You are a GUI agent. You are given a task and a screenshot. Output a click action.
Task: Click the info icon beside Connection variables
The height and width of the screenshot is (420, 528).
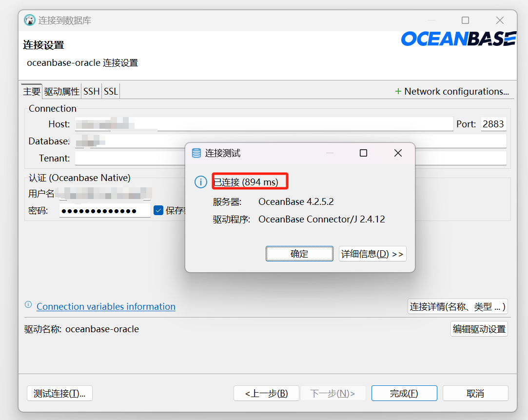click(28, 305)
